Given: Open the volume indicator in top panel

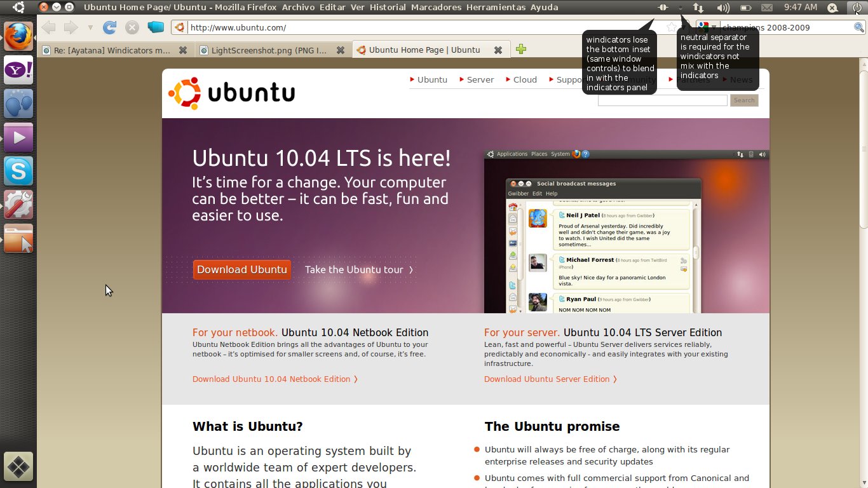Looking at the screenshot, I should coord(722,8).
